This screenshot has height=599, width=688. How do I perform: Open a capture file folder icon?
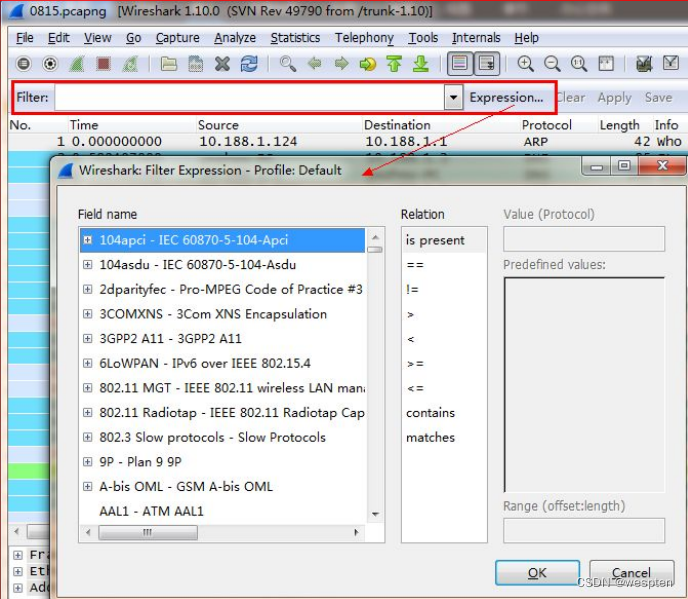point(168,64)
